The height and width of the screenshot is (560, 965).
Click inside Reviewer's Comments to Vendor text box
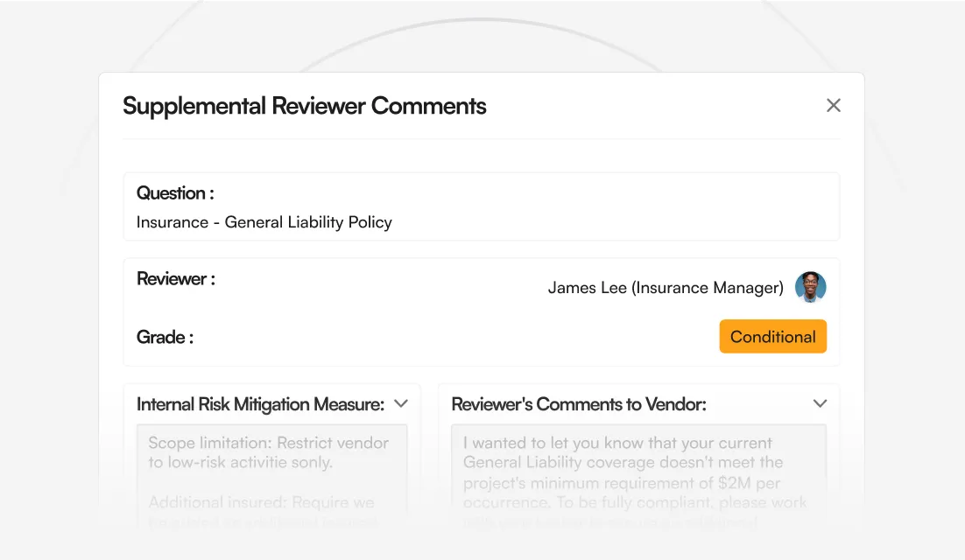[639, 476]
